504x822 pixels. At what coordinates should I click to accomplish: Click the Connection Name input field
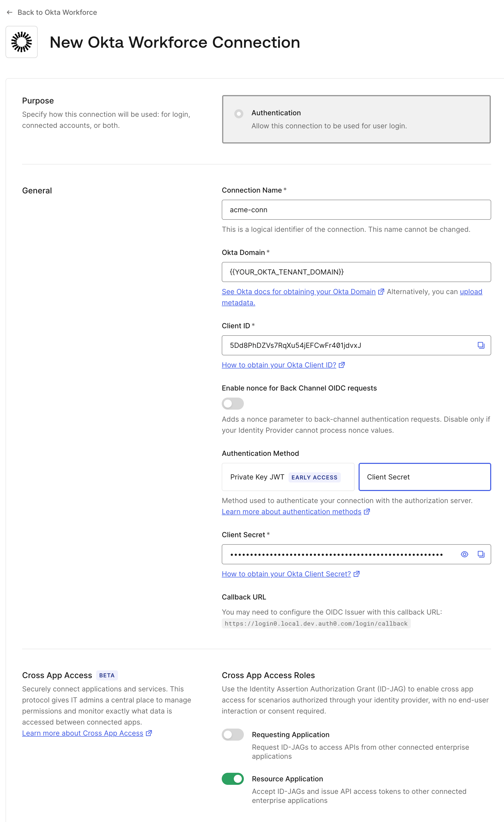pyautogui.click(x=356, y=210)
